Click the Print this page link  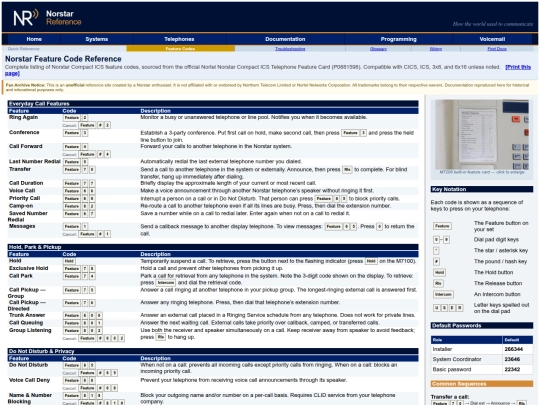[518, 67]
